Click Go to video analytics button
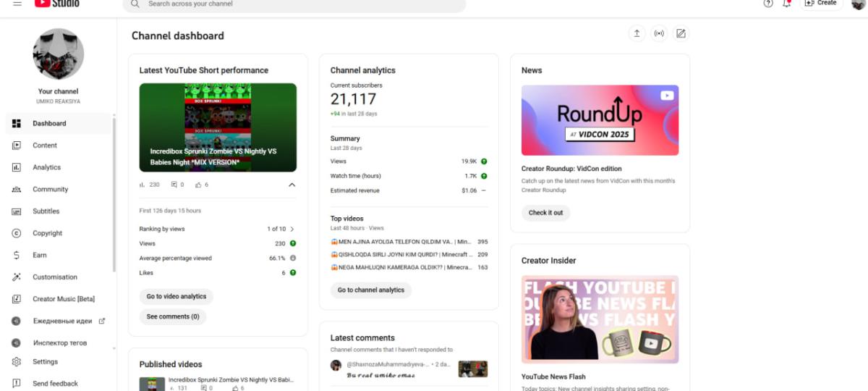The width and height of the screenshot is (868, 391). pos(176,296)
